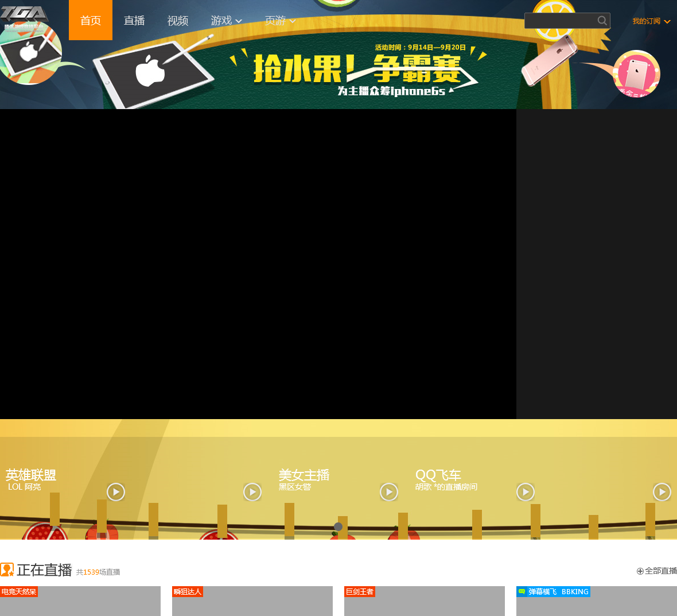Open the 正在直播 section heading
Image resolution: width=677 pixels, height=616 pixels.
tap(44, 569)
